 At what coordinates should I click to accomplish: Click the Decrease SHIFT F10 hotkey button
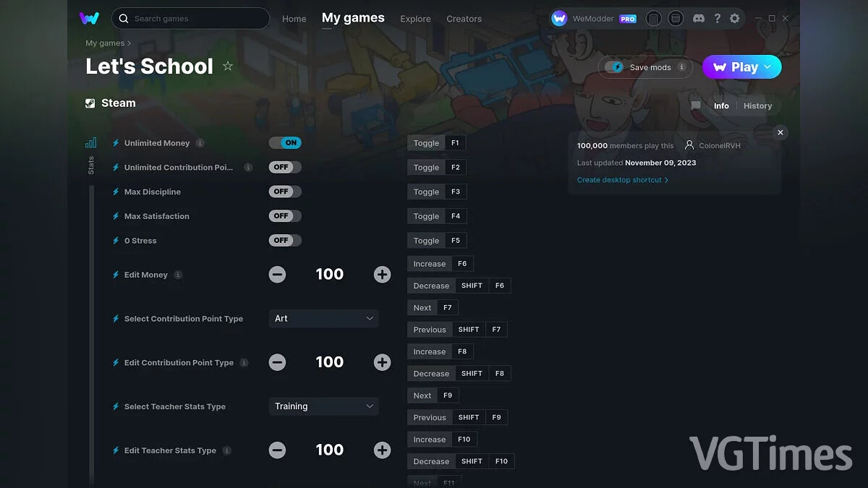coord(461,461)
